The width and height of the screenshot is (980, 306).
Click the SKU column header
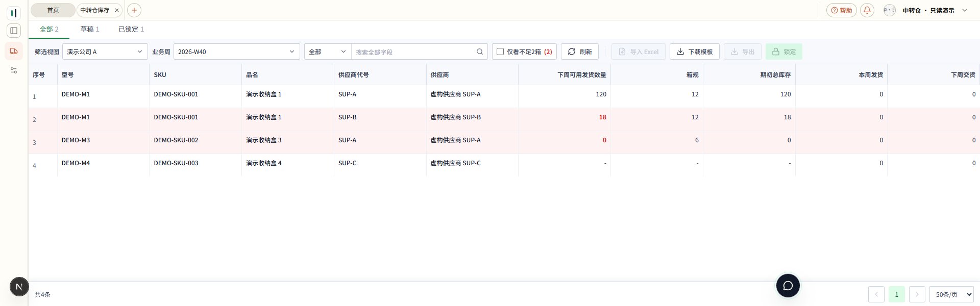195,74
